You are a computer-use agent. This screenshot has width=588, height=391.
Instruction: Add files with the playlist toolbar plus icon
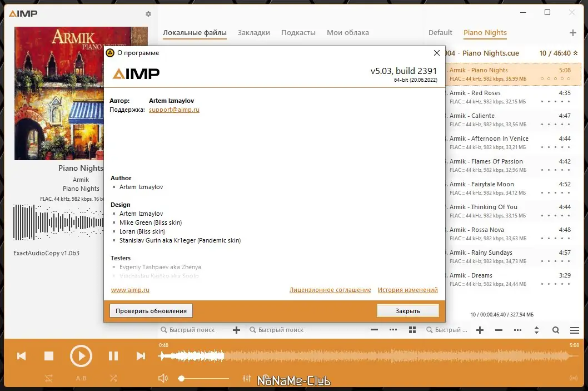click(480, 330)
